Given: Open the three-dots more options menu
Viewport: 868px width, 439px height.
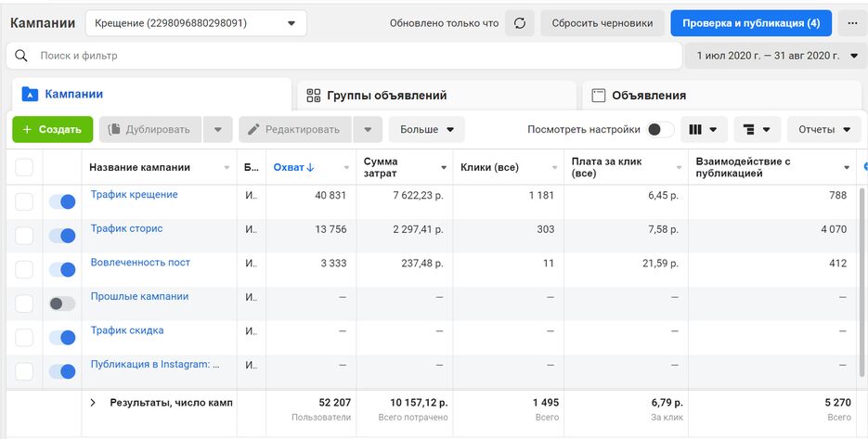Looking at the screenshot, I should tap(852, 23).
